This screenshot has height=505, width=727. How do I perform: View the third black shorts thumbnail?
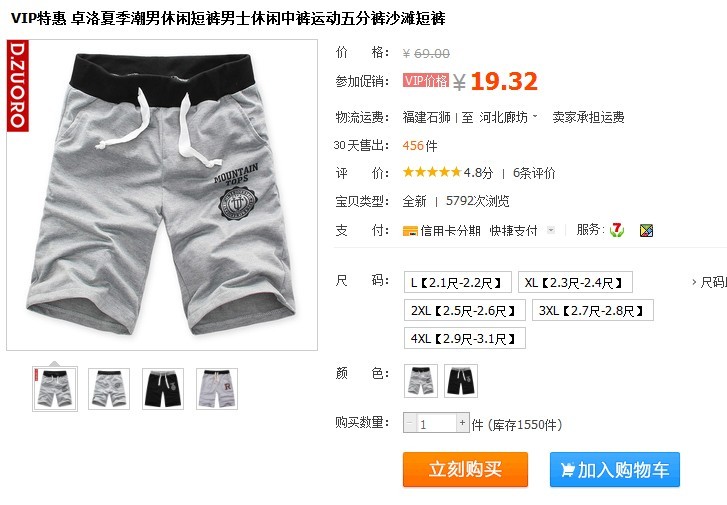(x=163, y=389)
